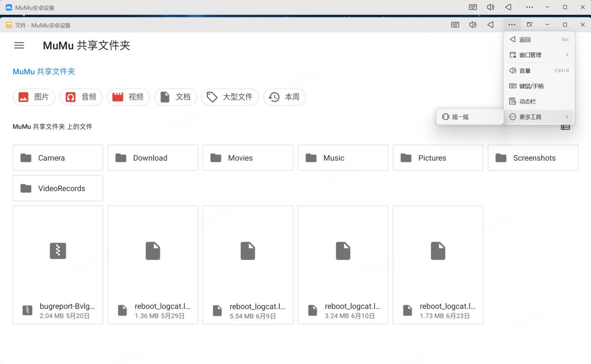This screenshot has height=364, width=591.
Task: Expand the 更多工具 submenu
Action: [539, 117]
